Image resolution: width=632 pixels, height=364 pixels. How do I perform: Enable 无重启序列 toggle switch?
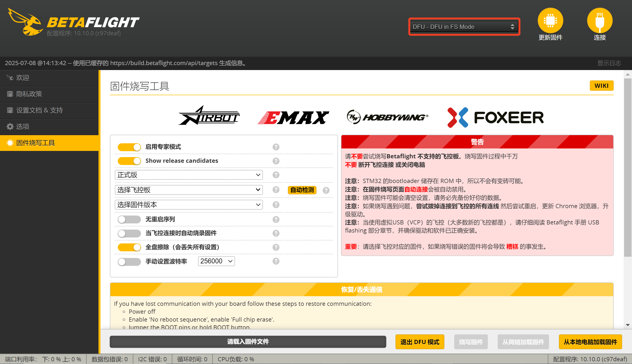tap(129, 219)
